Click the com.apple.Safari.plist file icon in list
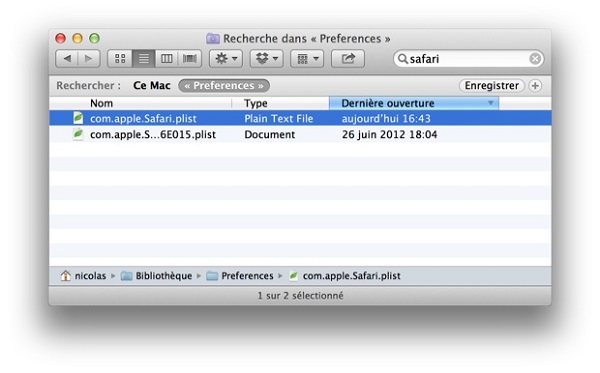 point(78,118)
